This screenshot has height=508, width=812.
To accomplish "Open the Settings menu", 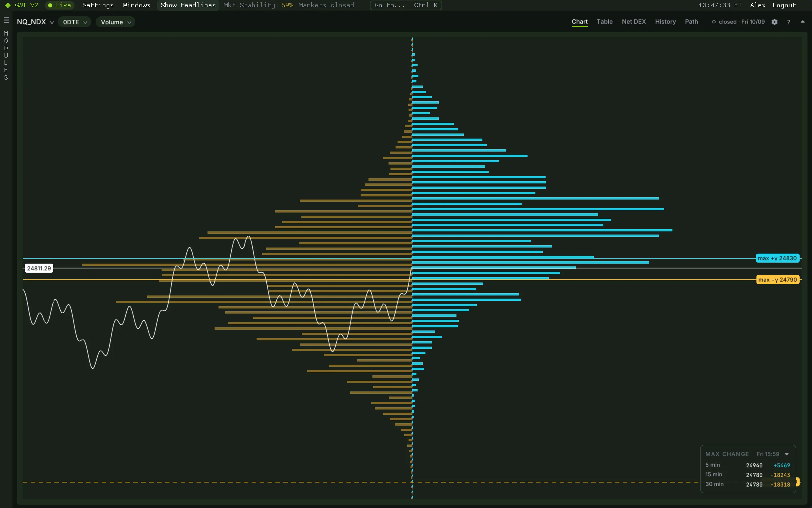I will (98, 5).
